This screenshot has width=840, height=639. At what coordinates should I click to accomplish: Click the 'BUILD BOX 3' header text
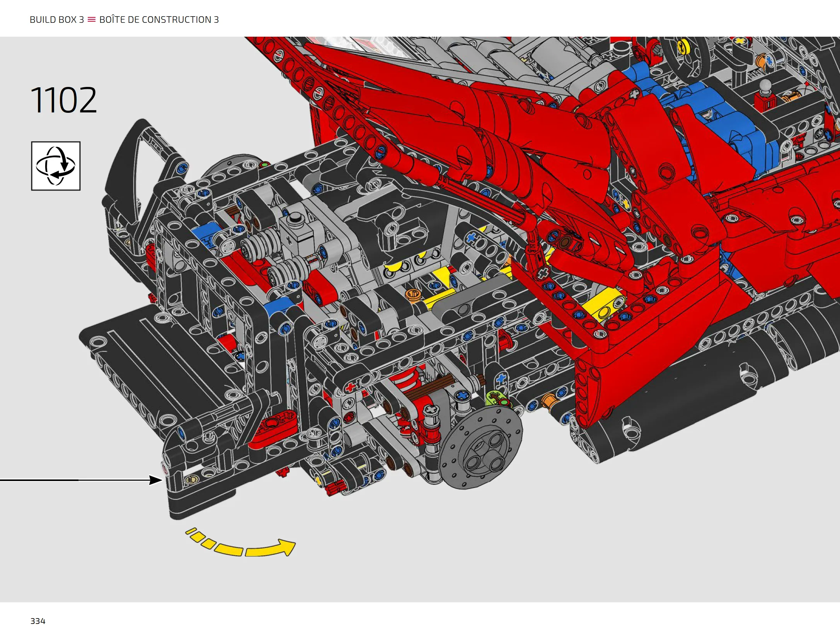(57, 20)
